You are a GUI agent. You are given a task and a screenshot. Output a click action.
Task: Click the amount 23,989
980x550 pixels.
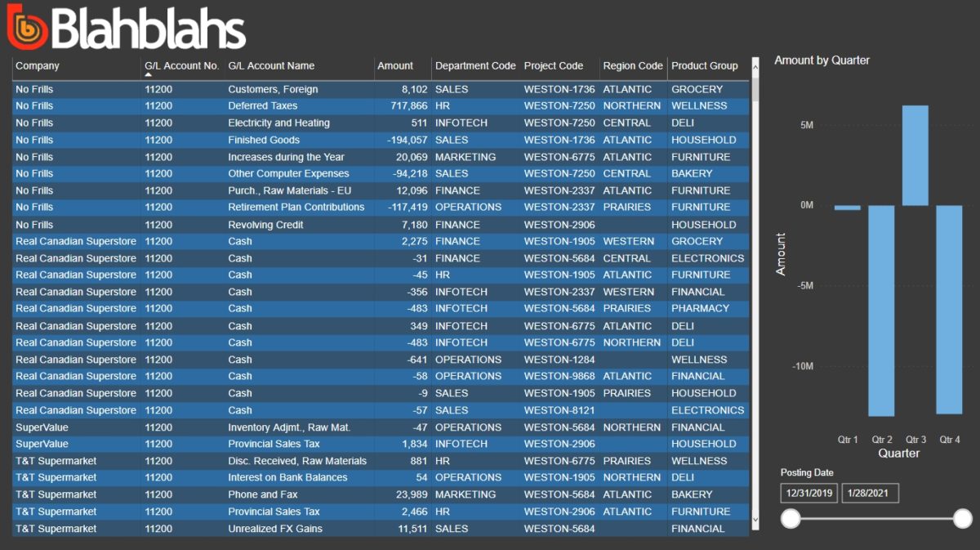coord(411,494)
